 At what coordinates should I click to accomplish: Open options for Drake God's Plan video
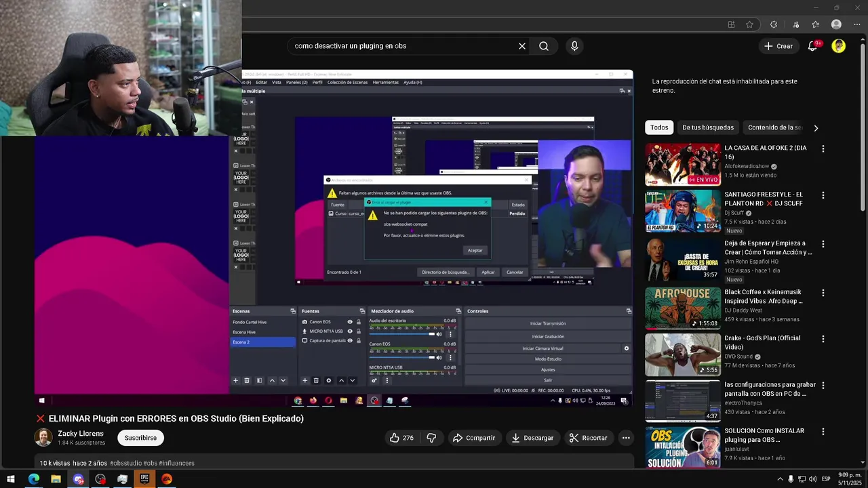823,339
